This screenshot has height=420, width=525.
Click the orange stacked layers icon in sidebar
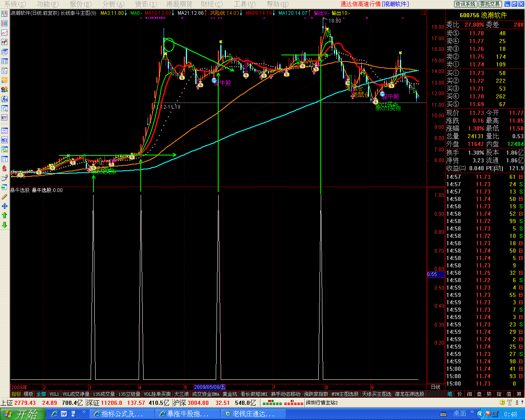coord(5,80)
